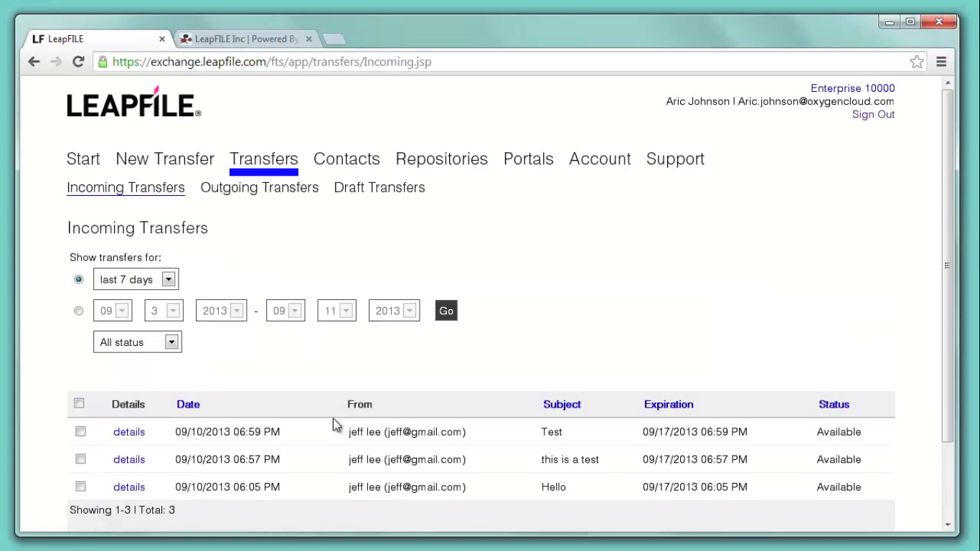
Task: Check the box for the Hello transfer
Action: [x=80, y=486]
